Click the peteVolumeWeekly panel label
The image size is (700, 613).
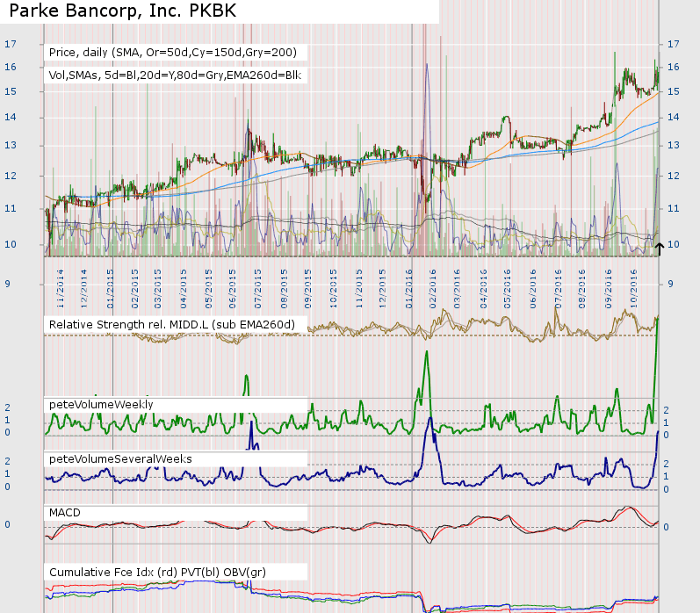click(x=101, y=405)
